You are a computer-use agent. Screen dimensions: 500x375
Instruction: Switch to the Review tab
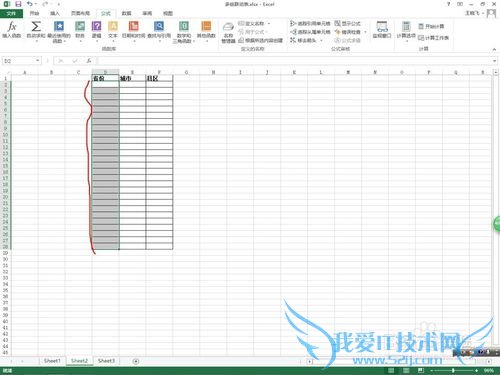click(x=147, y=13)
